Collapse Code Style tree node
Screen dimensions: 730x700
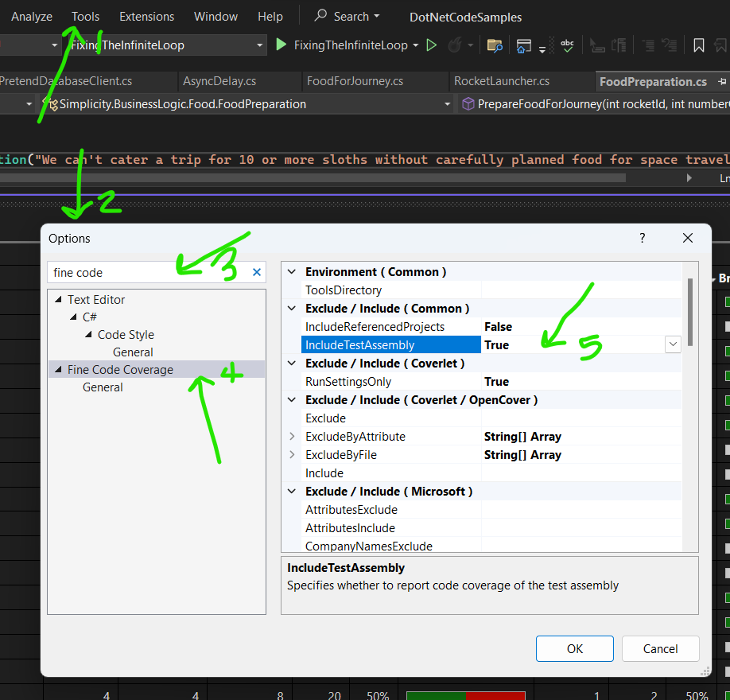coord(88,334)
